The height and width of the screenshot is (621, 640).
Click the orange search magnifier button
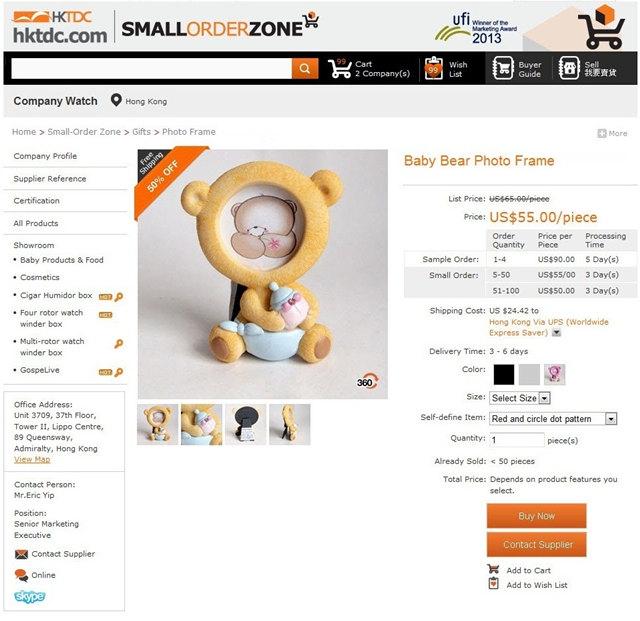coord(304,68)
